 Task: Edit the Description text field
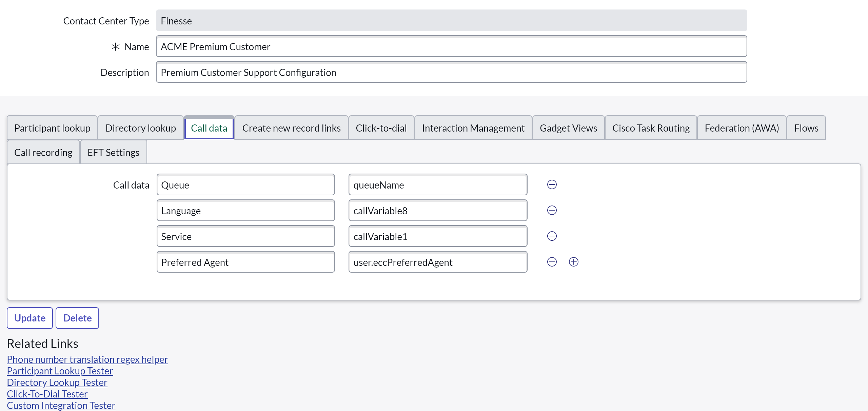451,72
